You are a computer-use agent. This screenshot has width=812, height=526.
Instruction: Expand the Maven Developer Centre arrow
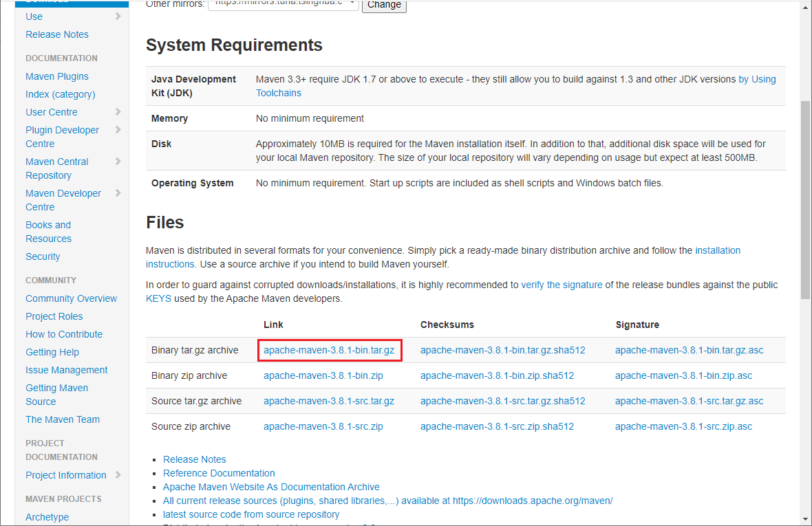(118, 193)
